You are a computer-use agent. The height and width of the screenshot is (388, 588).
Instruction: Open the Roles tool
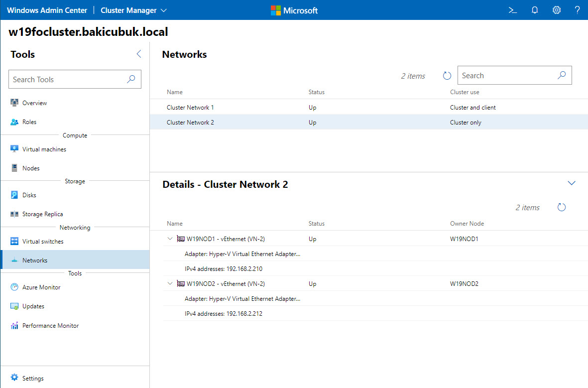tap(75, 122)
